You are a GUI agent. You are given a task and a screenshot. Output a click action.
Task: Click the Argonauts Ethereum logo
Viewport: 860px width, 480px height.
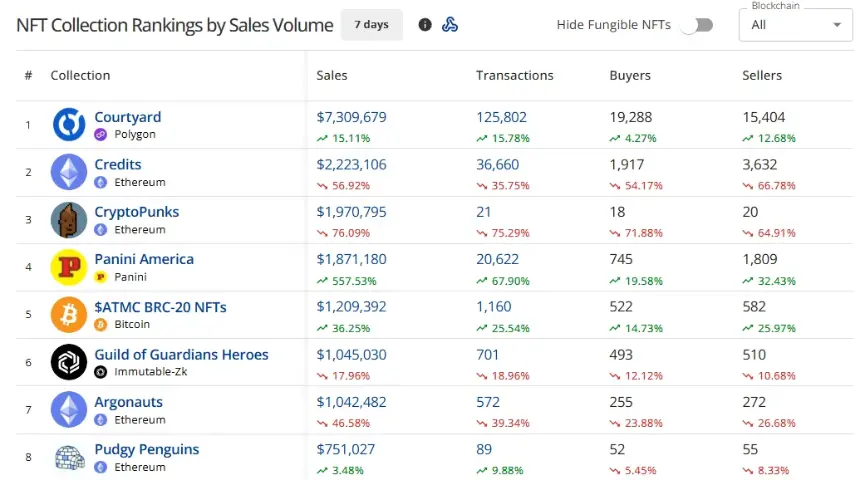69,410
